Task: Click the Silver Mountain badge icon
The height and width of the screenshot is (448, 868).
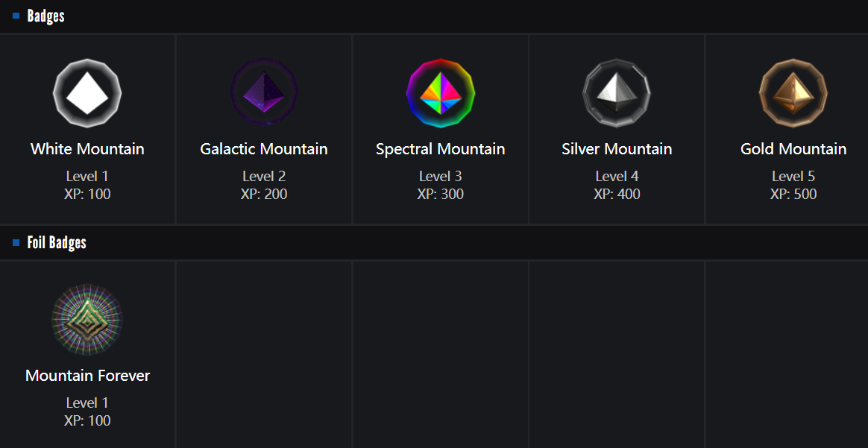Action: (x=617, y=93)
